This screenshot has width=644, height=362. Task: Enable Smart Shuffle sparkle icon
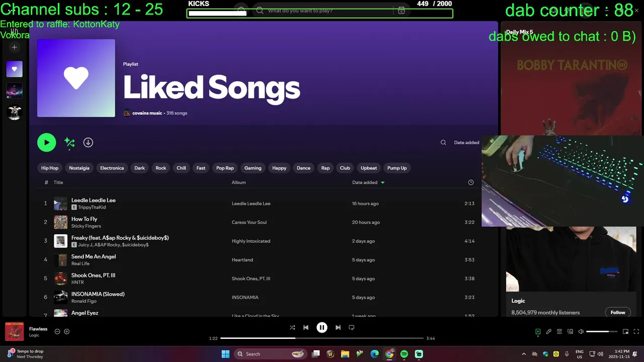69,143
